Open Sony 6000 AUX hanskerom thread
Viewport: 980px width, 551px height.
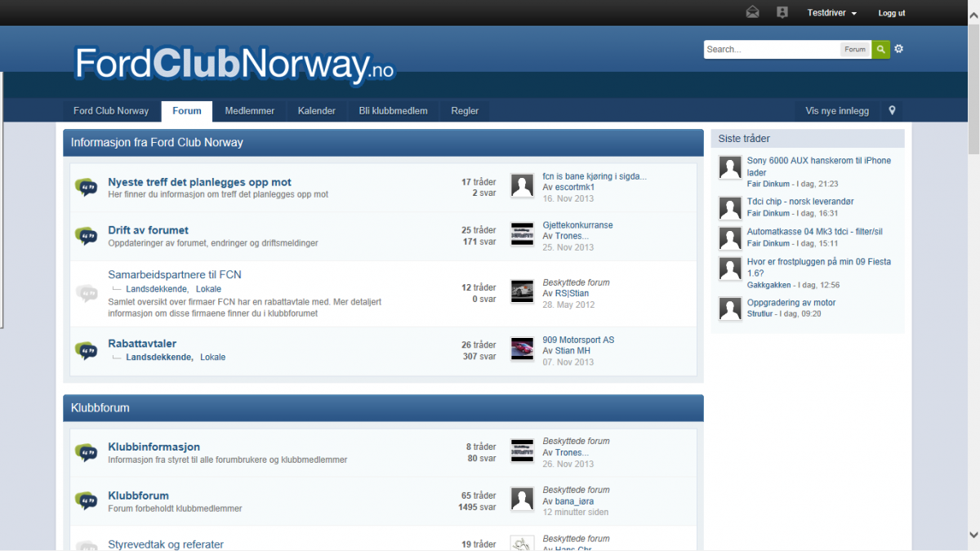point(819,167)
